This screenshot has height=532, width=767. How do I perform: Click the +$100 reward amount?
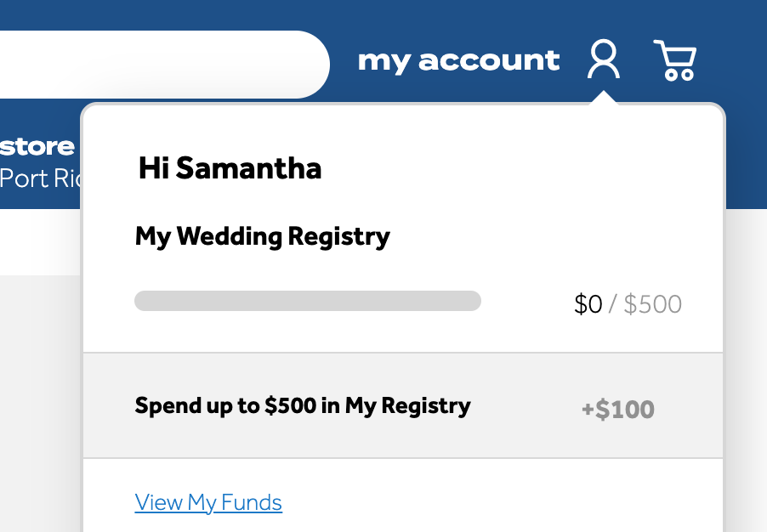click(618, 410)
